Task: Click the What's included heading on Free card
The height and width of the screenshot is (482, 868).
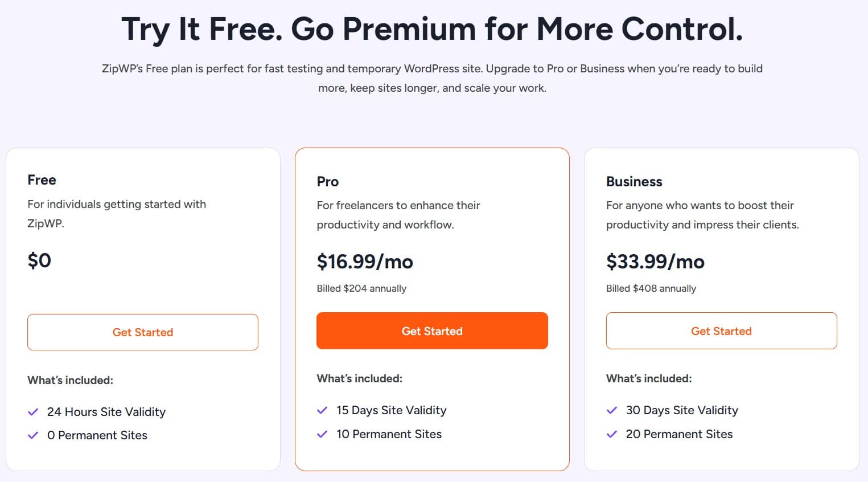Action: coord(71,380)
